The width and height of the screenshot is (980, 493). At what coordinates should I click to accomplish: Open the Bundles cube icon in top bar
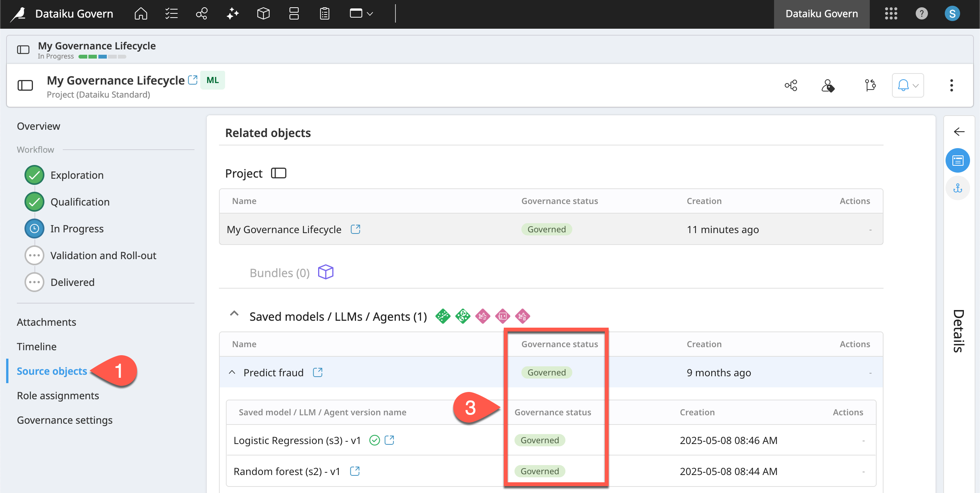[x=263, y=13]
